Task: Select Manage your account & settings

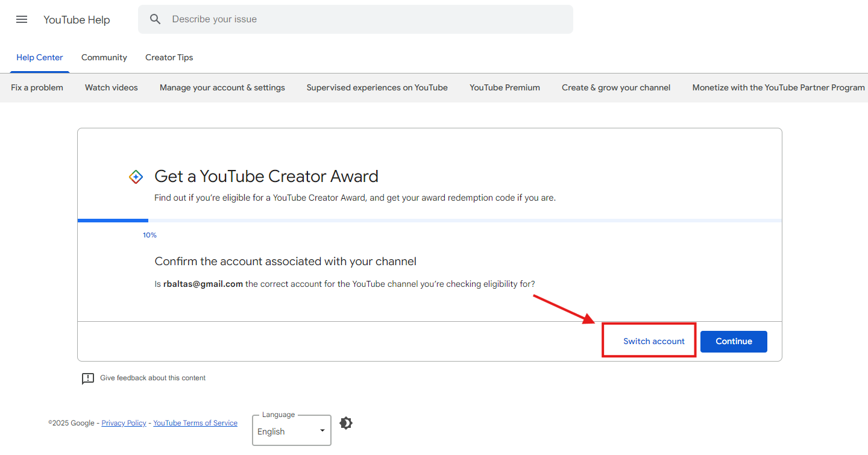Action: point(222,87)
